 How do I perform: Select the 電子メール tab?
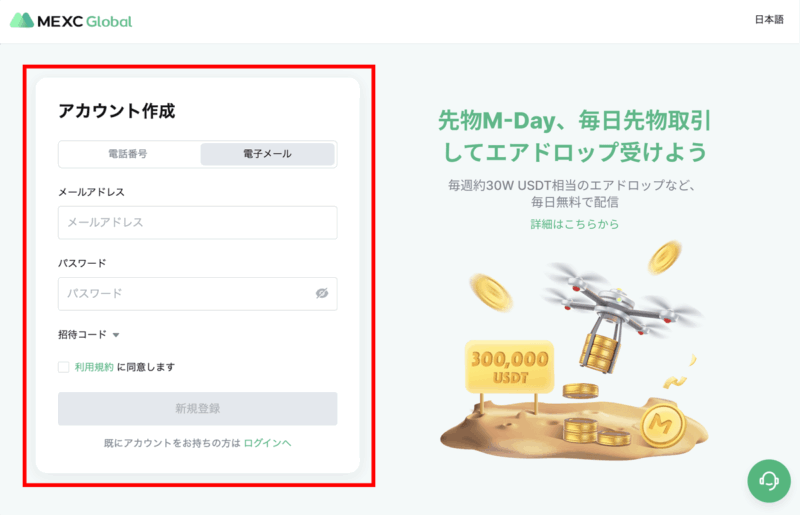click(x=267, y=154)
